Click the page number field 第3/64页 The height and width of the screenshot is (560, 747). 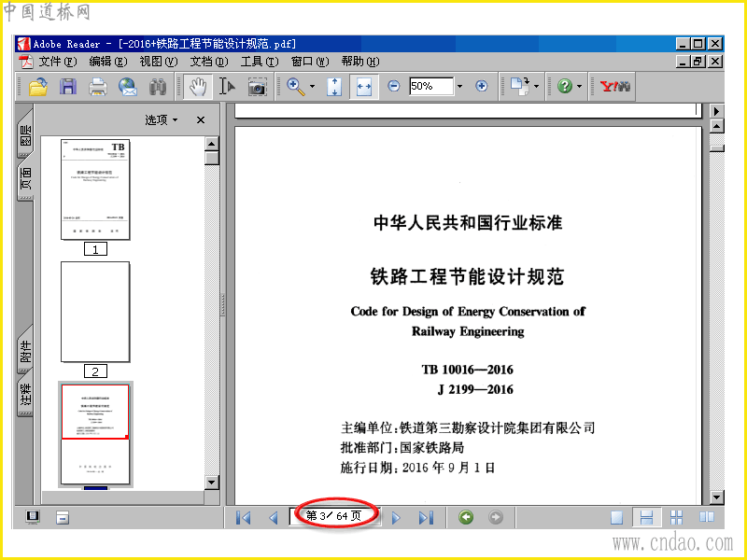(x=334, y=516)
